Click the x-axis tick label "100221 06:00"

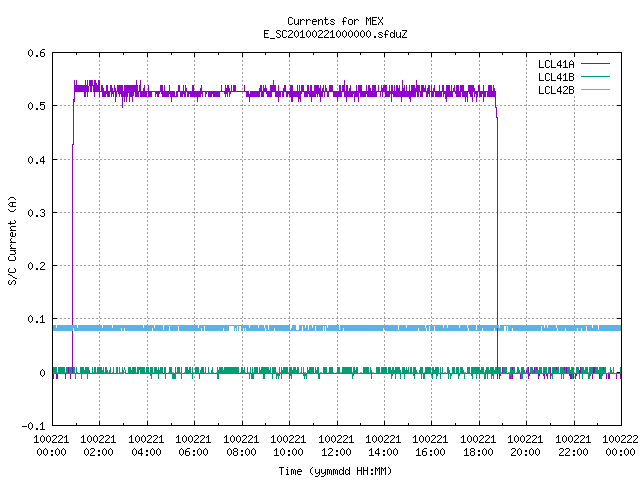point(193,446)
